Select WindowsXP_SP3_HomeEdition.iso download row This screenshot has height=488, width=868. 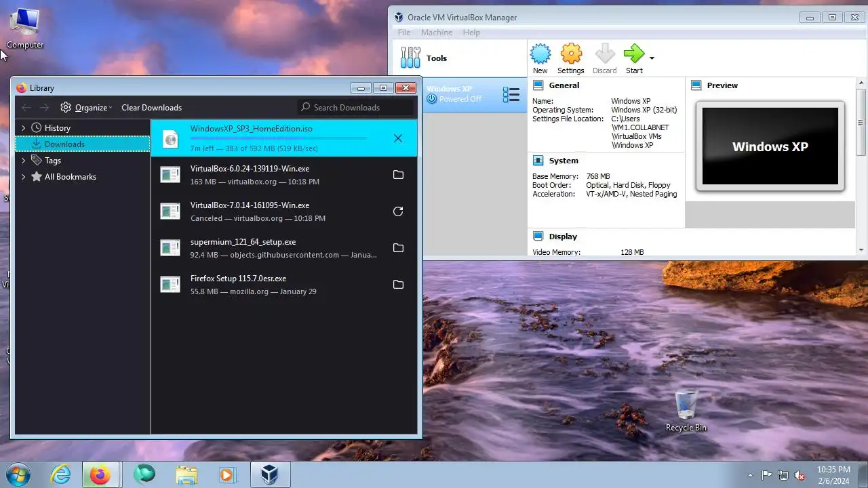(284, 138)
